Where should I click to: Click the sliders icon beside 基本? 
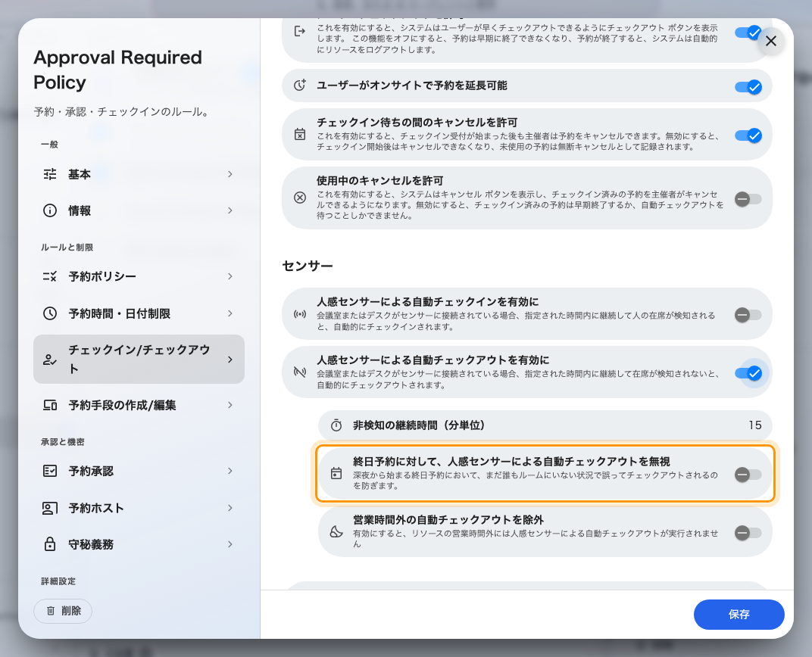pyautogui.click(x=50, y=174)
